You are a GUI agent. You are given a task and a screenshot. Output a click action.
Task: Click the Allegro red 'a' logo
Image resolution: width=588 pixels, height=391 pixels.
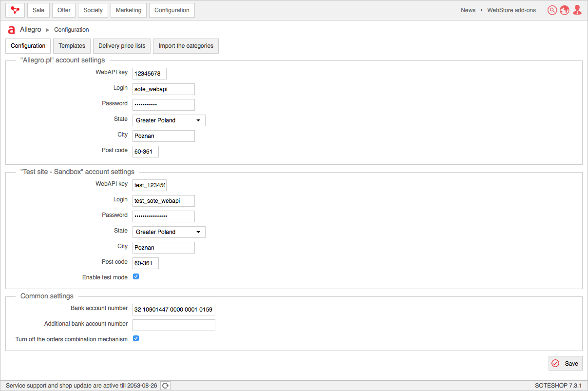pyautogui.click(x=12, y=30)
